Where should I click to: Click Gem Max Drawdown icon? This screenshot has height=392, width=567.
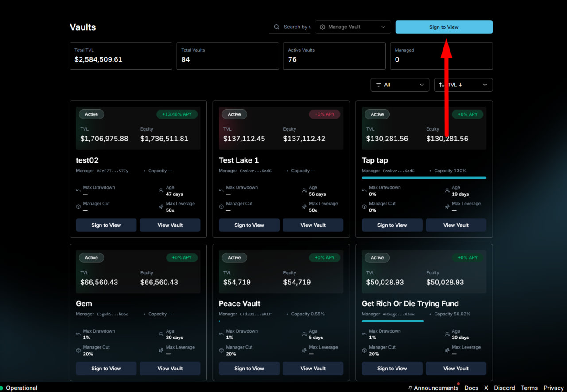[x=78, y=334]
